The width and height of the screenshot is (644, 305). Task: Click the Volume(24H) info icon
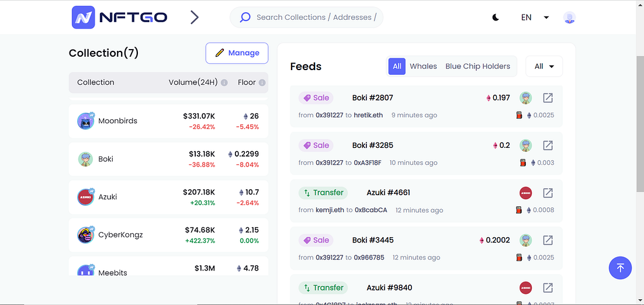224,82
